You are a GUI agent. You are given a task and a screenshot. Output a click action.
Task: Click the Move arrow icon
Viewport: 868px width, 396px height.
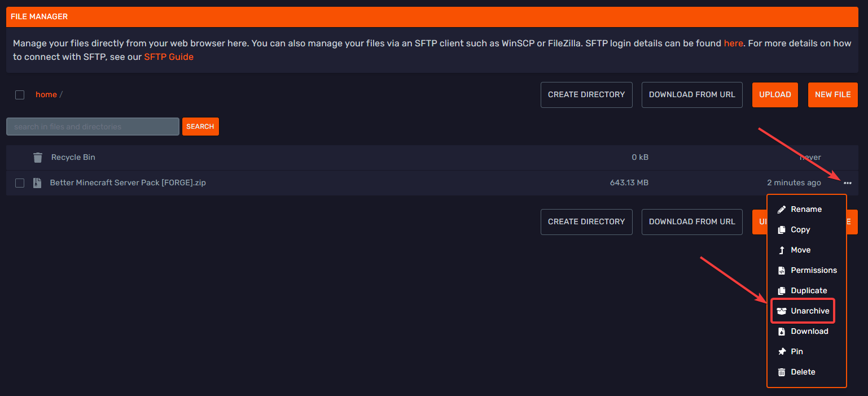tap(782, 250)
